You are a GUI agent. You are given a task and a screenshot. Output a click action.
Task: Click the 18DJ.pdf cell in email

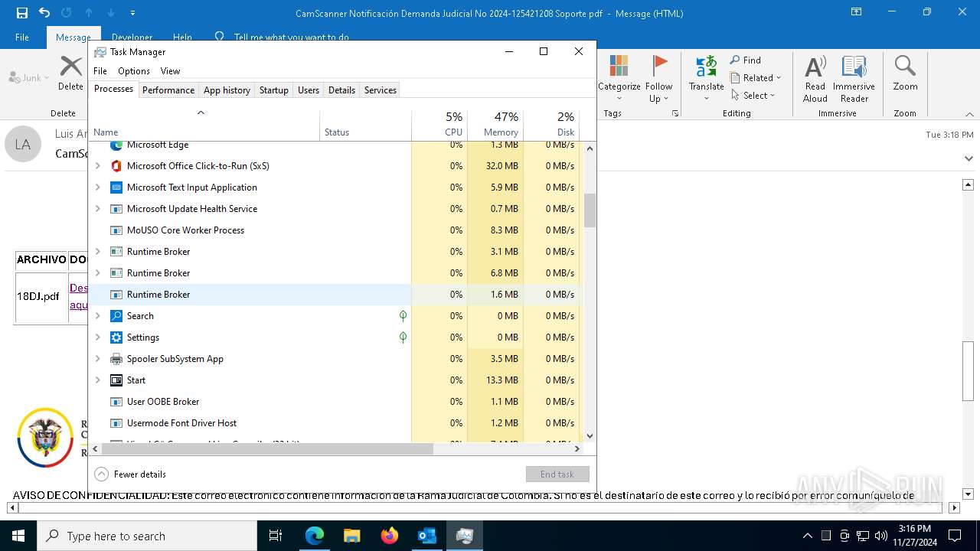coord(41,296)
